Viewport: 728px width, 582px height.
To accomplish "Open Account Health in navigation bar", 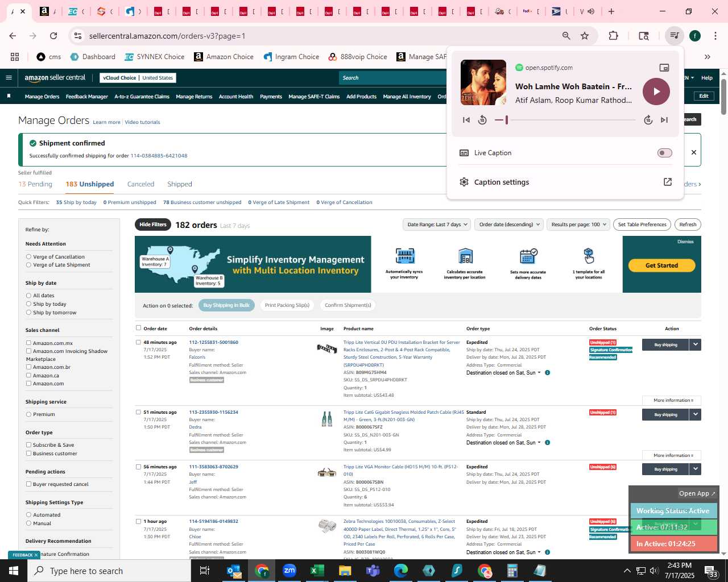I will [x=236, y=97].
